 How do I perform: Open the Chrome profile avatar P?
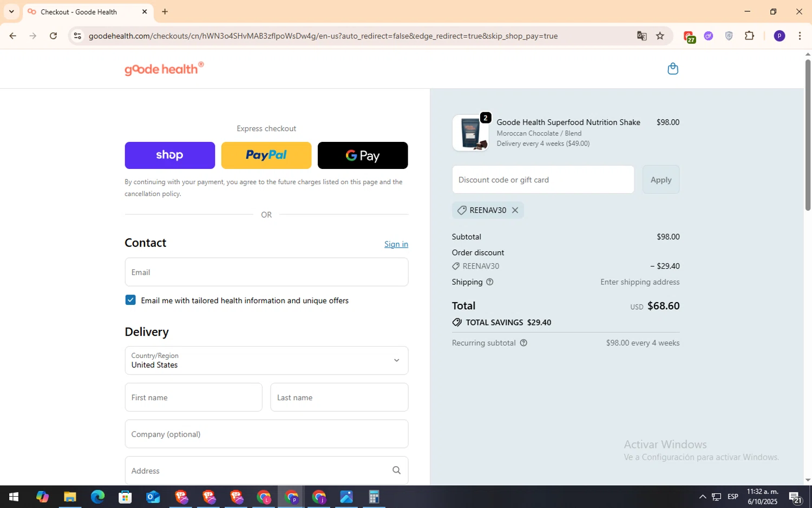780,36
